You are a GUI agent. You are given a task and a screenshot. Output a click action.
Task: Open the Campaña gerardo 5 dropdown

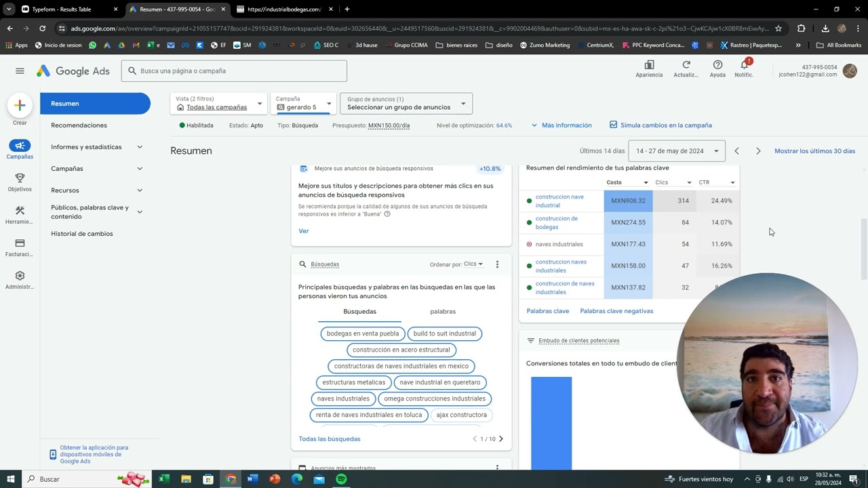303,104
